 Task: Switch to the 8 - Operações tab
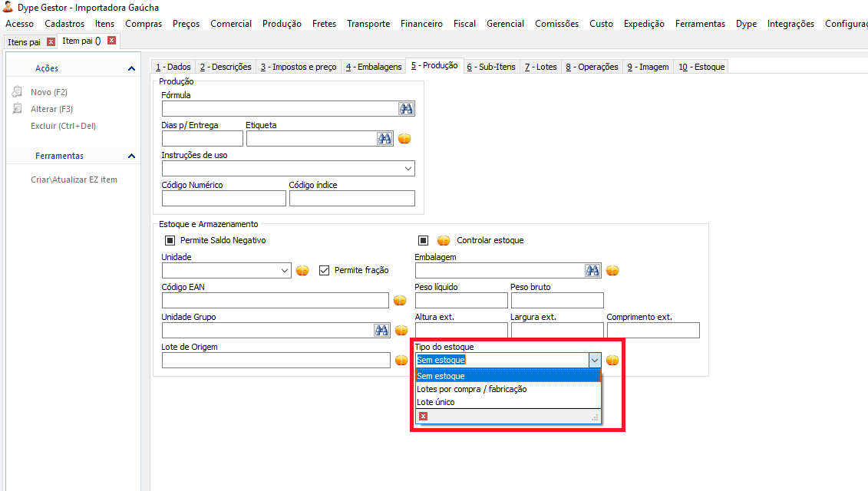click(x=592, y=67)
